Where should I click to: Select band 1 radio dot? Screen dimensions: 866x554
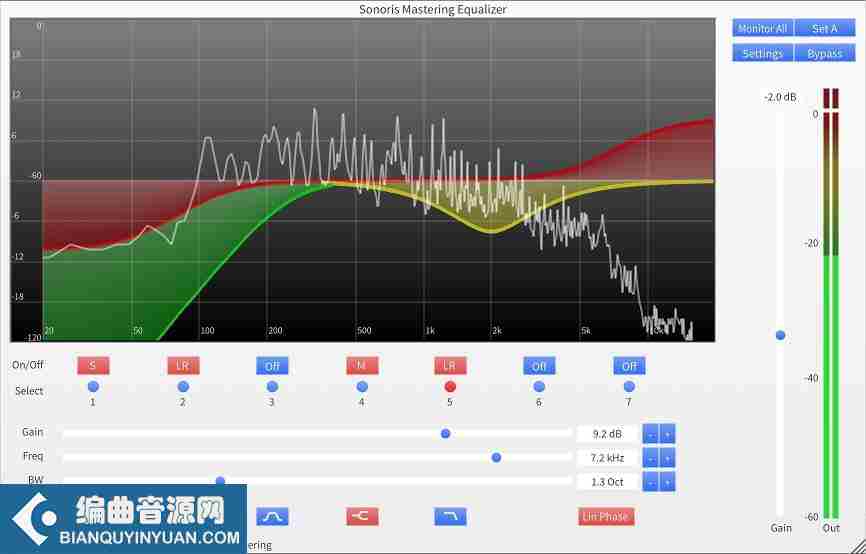(x=93, y=386)
